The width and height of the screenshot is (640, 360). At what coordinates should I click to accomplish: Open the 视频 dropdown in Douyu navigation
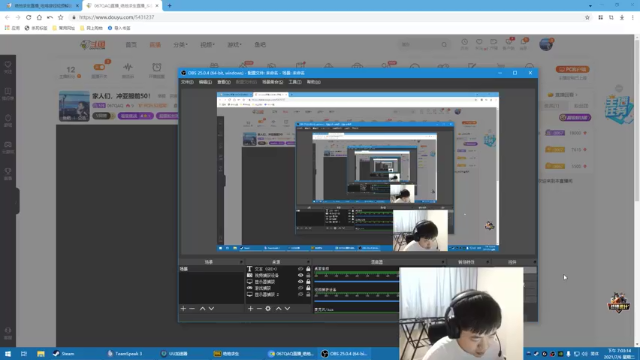coord(207,44)
